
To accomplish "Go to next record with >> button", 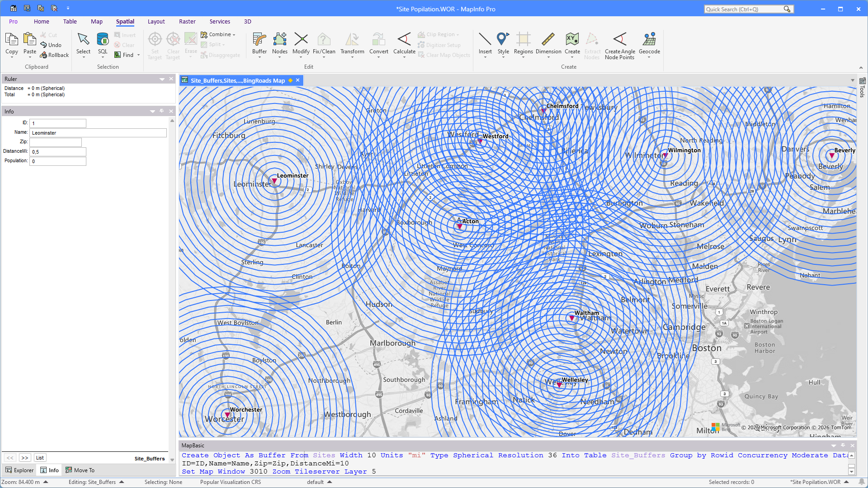I will [25, 458].
